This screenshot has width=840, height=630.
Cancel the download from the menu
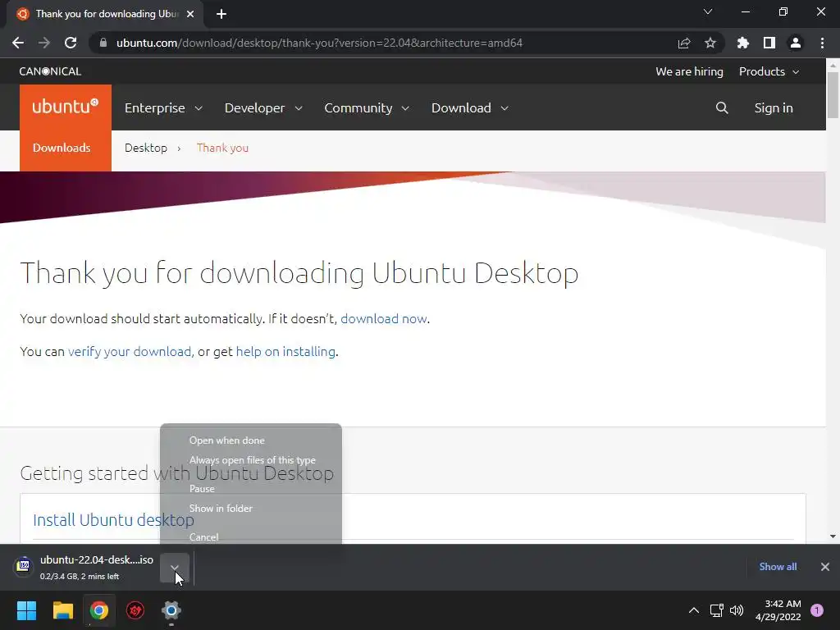coord(251,536)
